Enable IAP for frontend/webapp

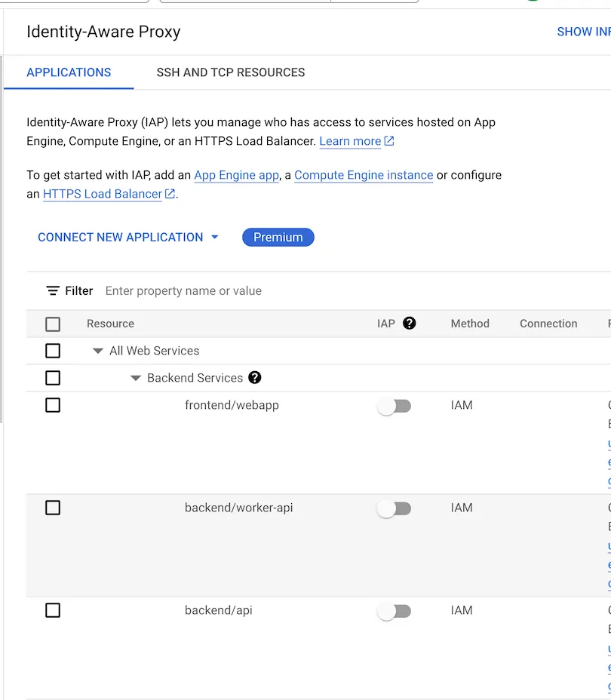tap(394, 406)
